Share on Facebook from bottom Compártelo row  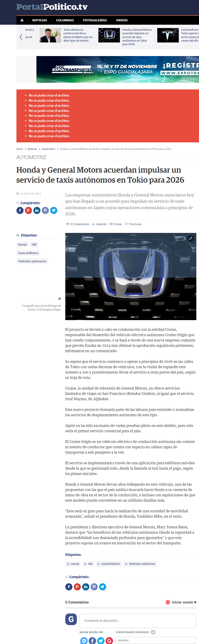click(69, 587)
